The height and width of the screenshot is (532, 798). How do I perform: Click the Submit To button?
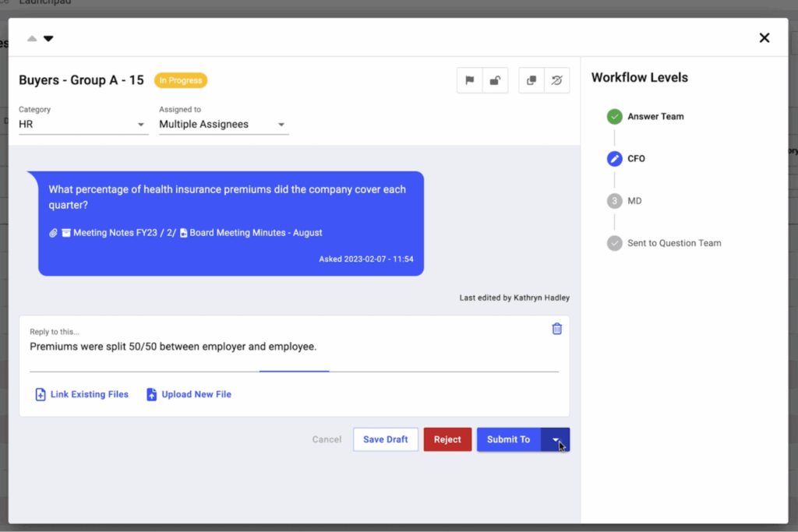pos(508,439)
